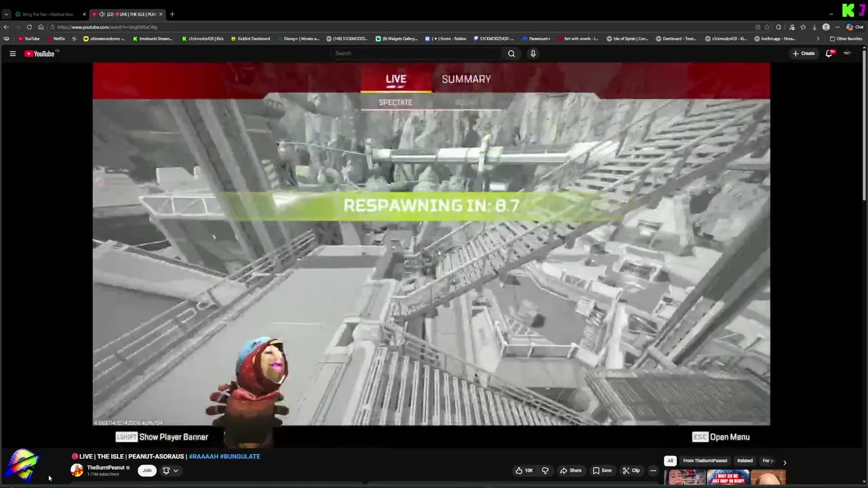Click the Clip button

pos(631,470)
